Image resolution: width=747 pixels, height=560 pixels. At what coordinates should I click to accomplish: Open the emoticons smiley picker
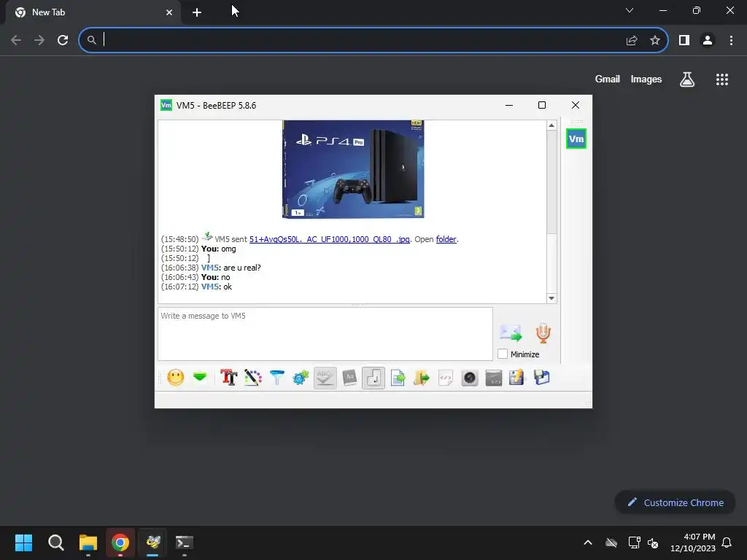coord(175,378)
